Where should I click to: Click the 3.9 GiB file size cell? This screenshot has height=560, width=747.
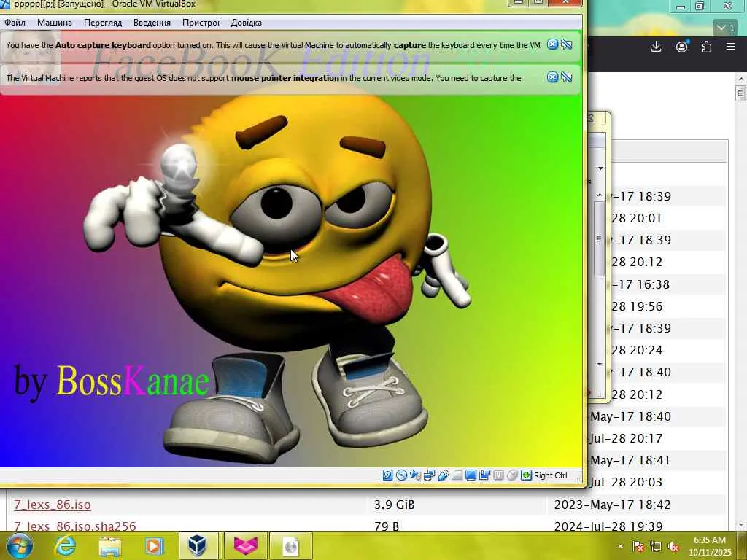pyautogui.click(x=394, y=505)
